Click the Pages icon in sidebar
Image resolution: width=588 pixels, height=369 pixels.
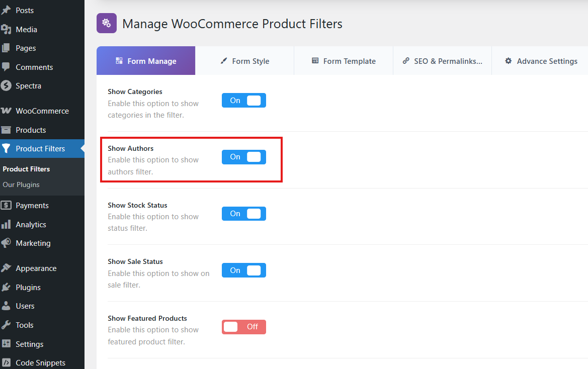(6, 48)
